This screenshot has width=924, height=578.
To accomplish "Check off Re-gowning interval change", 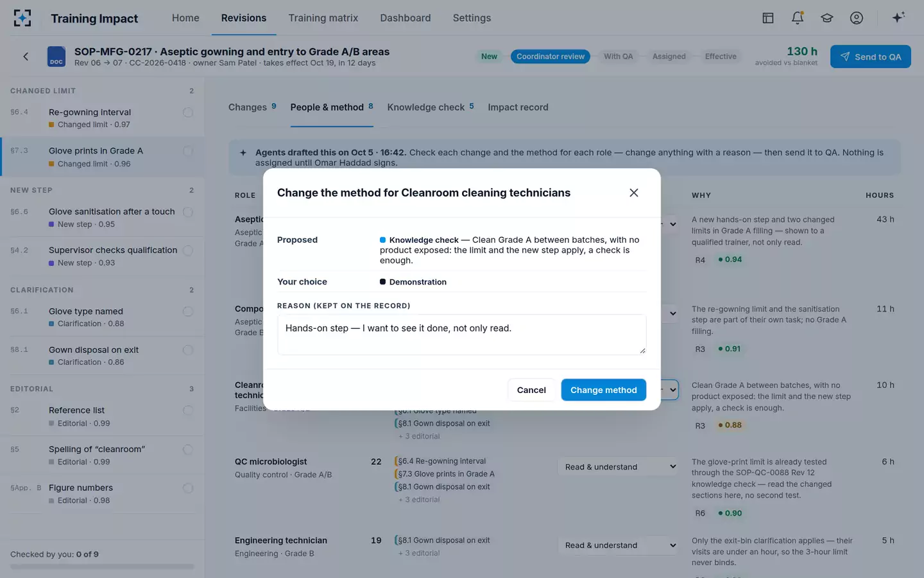I will tap(188, 112).
